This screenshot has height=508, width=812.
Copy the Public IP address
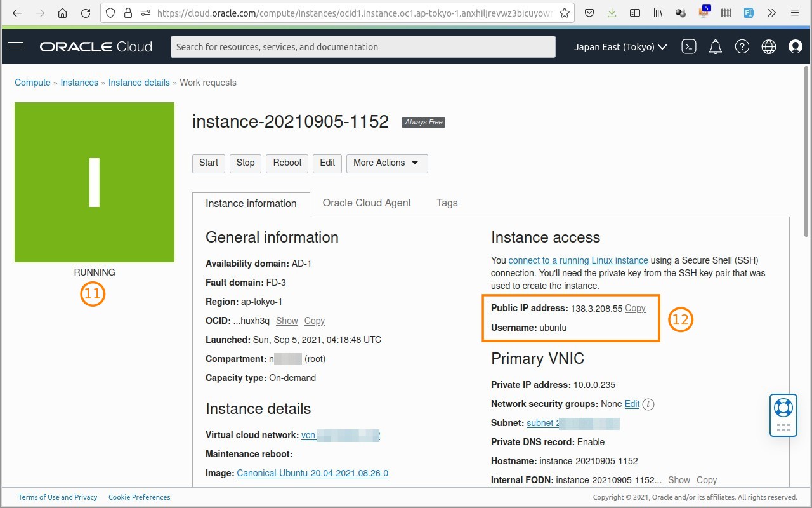(x=635, y=308)
